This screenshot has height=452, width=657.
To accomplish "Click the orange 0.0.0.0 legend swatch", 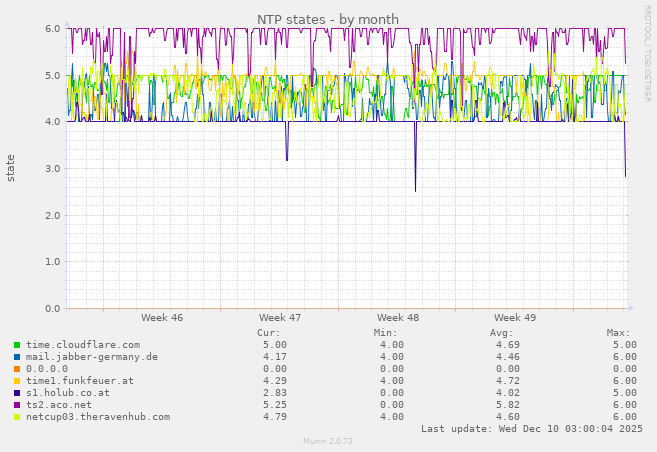I will point(17,369).
